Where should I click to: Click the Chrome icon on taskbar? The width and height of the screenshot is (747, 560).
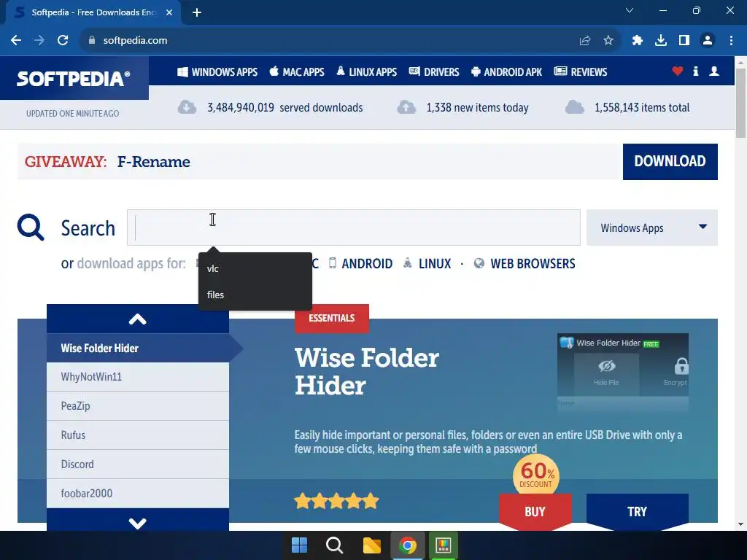click(x=407, y=545)
